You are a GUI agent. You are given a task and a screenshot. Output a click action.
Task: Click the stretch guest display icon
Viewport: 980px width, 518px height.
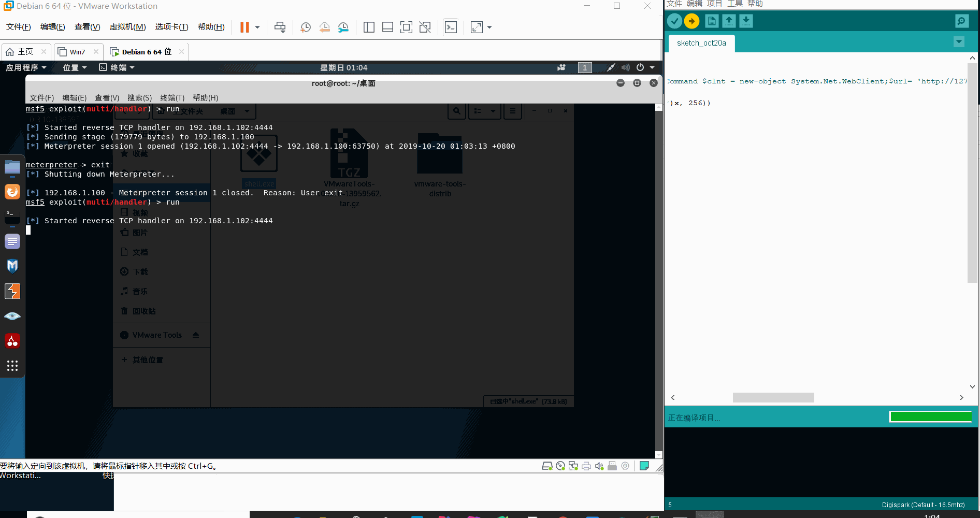point(477,27)
